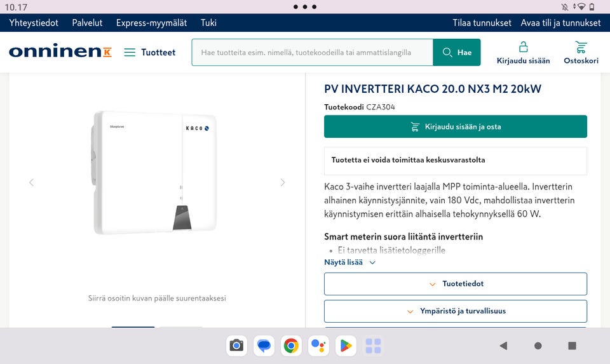
Task: Click the PV INVERTTERI KACO product title
Action: 433,89
